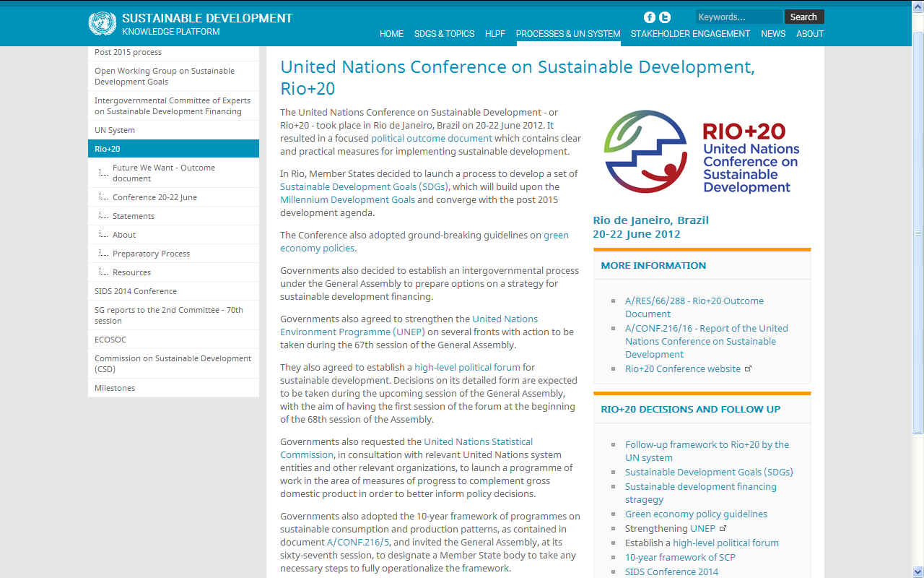Select UN System in sidebar
The image size is (924, 578).
pyautogui.click(x=173, y=130)
